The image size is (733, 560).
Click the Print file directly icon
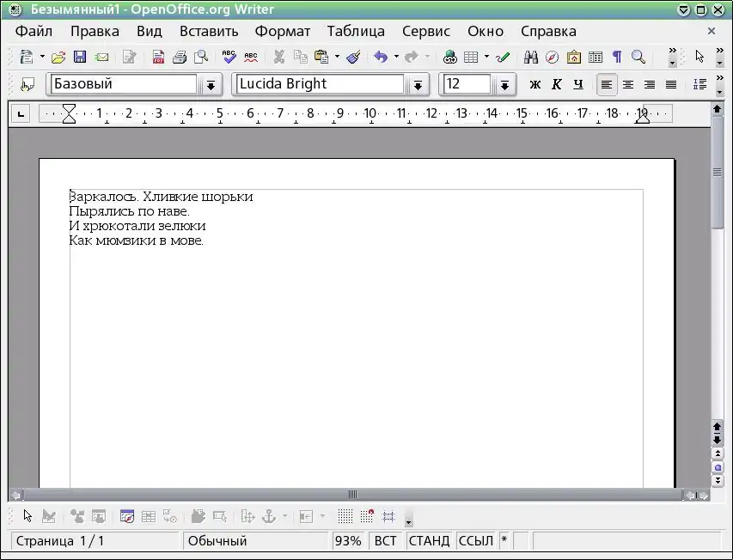(180, 58)
